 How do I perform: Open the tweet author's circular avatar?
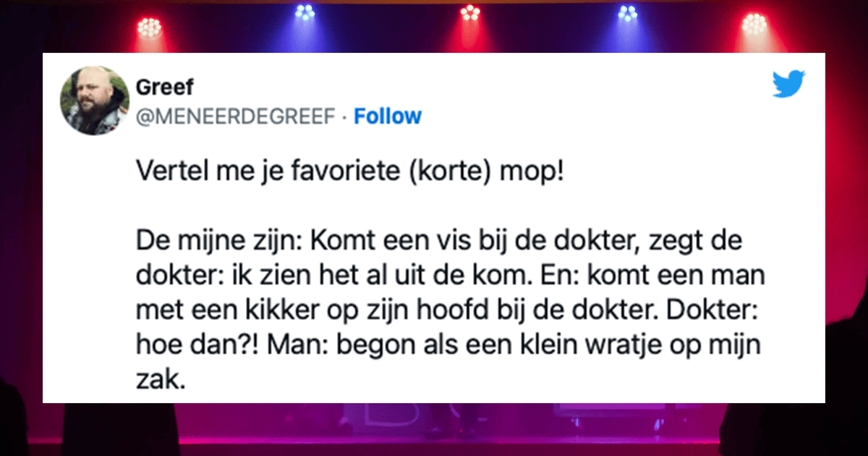tap(95, 101)
